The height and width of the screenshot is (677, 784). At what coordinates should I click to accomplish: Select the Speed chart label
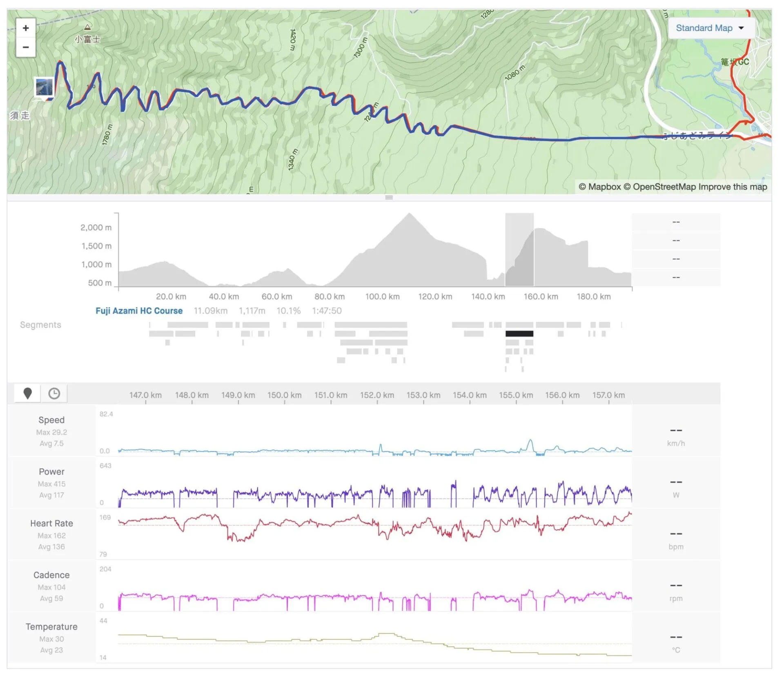pos(51,420)
